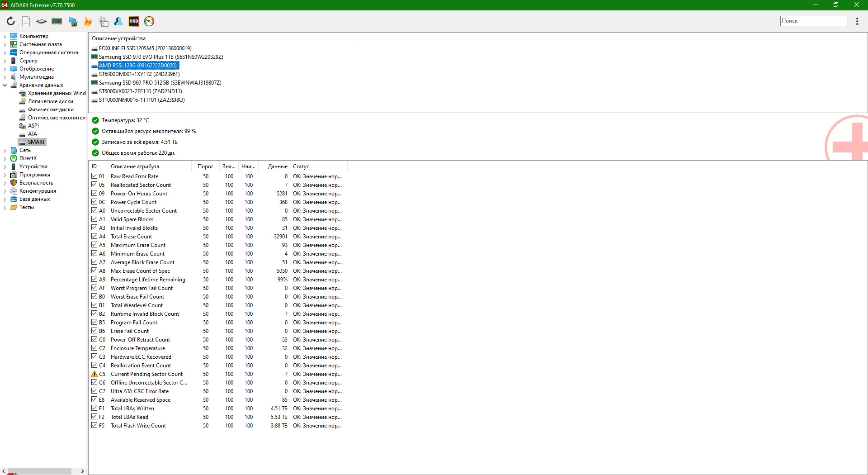Expand the Тесты tree node

(x=5, y=208)
